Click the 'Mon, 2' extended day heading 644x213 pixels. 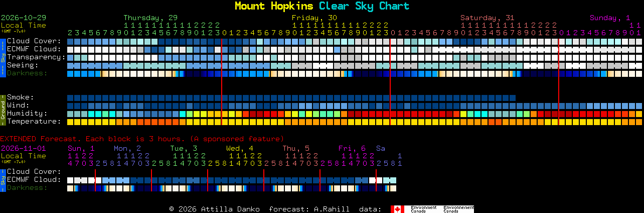pyautogui.click(x=127, y=148)
